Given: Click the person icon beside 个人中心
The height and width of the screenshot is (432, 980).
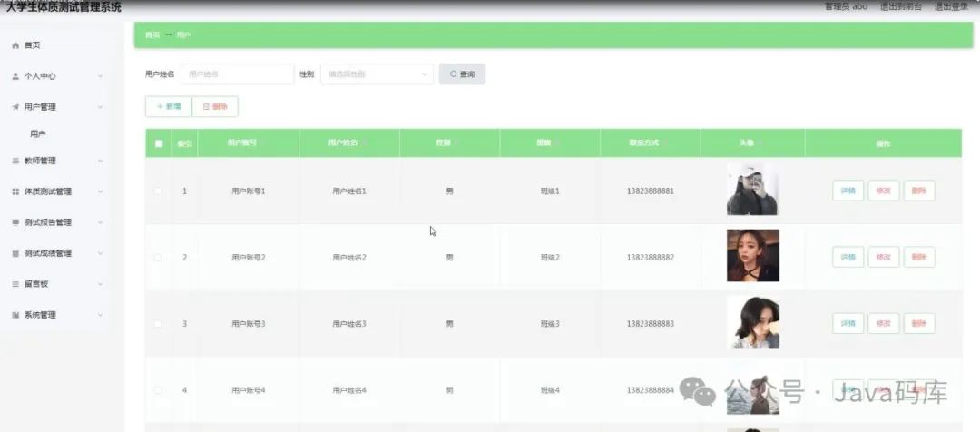Looking at the screenshot, I should (x=15, y=76).
